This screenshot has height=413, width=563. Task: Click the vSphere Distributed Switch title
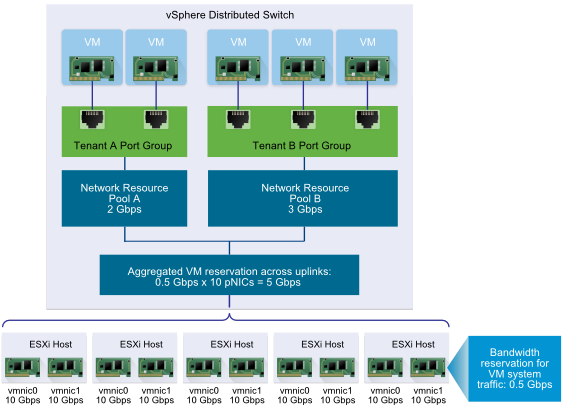click(x=230, y=15)
